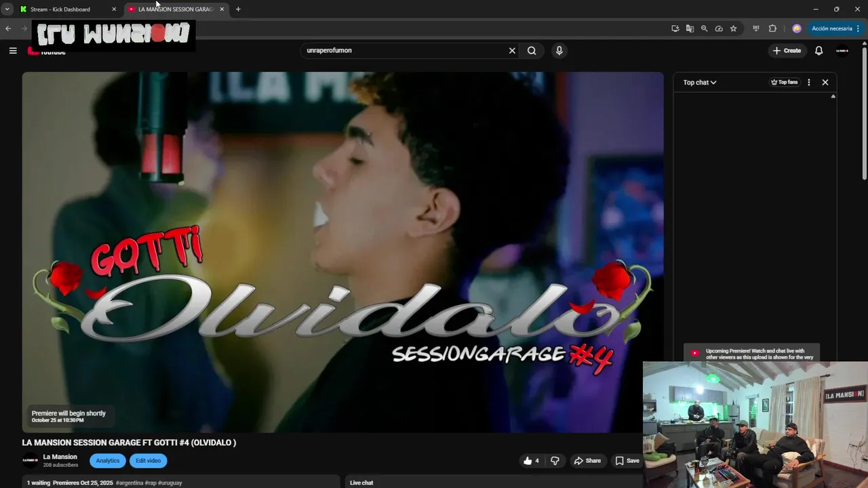Like the video with thumbs up

click(x=531, y=461)
